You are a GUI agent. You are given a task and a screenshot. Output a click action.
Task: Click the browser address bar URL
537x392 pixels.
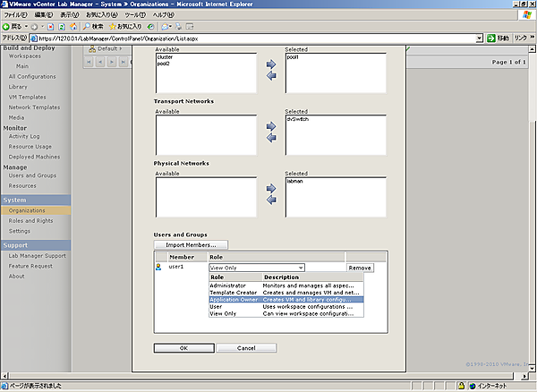[251, 38]
